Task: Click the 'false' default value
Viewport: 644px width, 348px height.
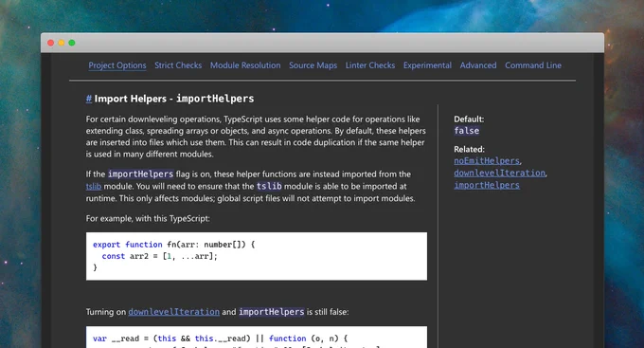Action: coord(467,131)
